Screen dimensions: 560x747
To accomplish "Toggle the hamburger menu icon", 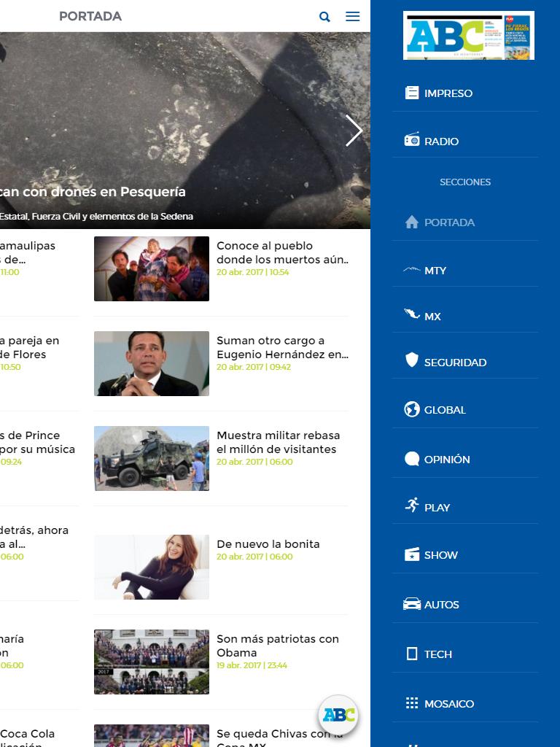I will click(352, 16).
